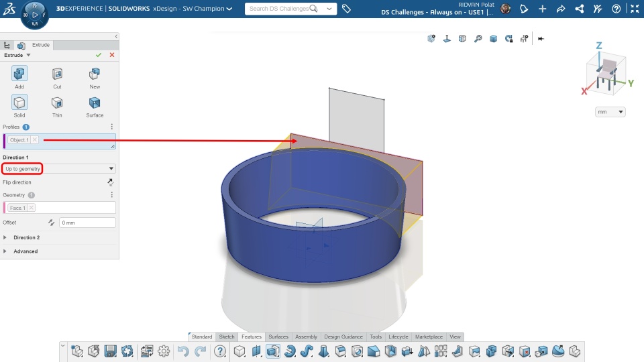Open the search scope dropdown arrow
Screen dimensions: 644x362
[329, 9]
